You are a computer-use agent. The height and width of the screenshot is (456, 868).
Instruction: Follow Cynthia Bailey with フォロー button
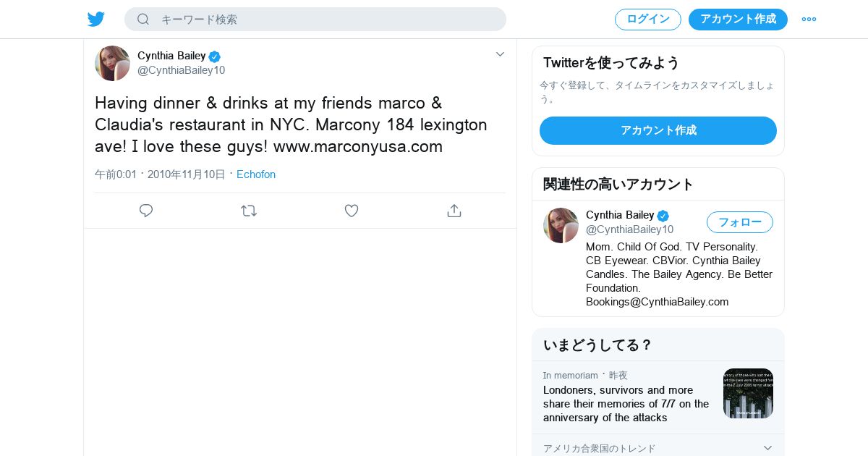point(739,222)
